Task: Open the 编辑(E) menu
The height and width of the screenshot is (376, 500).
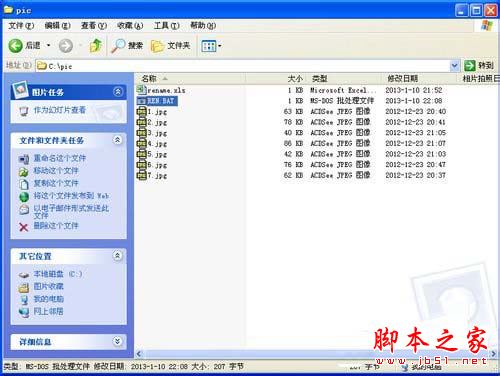Action: tap(57, 26)
